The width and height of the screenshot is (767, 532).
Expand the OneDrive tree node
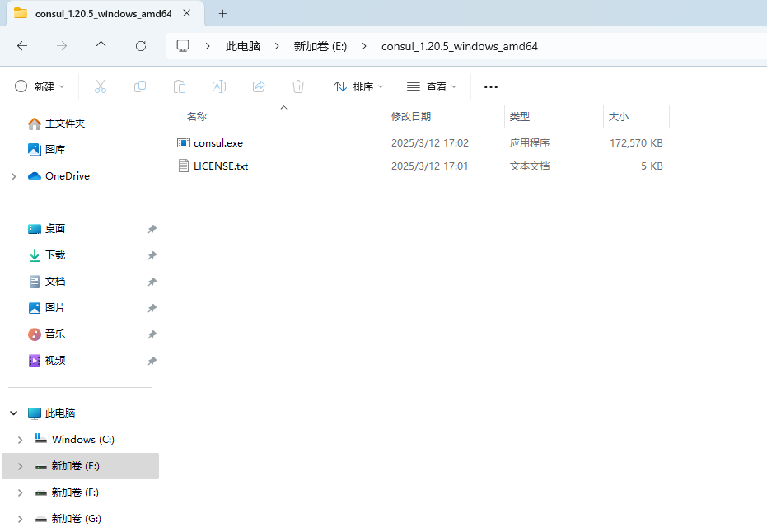pyautogui.click(x=13, y=176)
